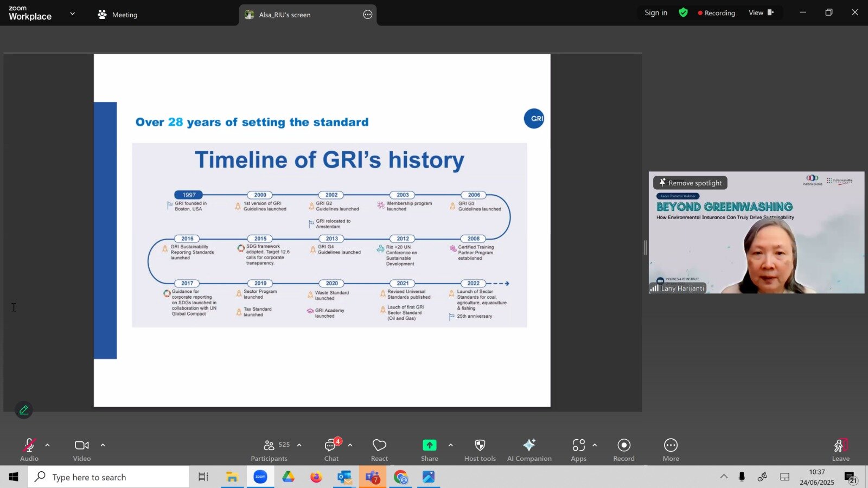Open Zoom Apps
Viewport: 868px width, 488px height.
tap(579, 450)
